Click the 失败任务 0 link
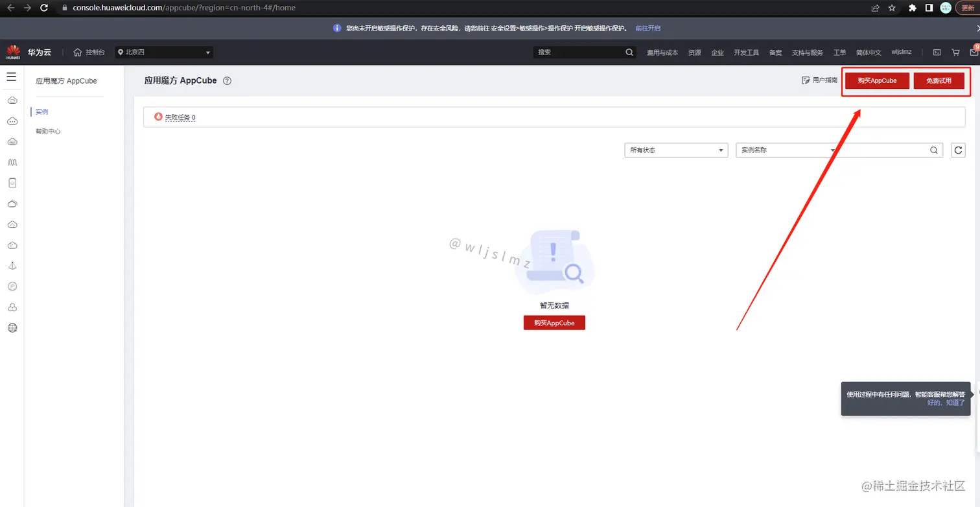Viewport: 980px width, 507px height. tap(180, 117)
